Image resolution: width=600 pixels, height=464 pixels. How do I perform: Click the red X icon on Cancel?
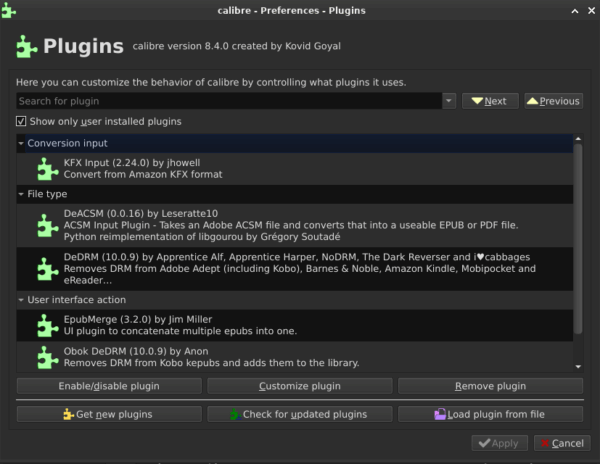tap(545, 443)
